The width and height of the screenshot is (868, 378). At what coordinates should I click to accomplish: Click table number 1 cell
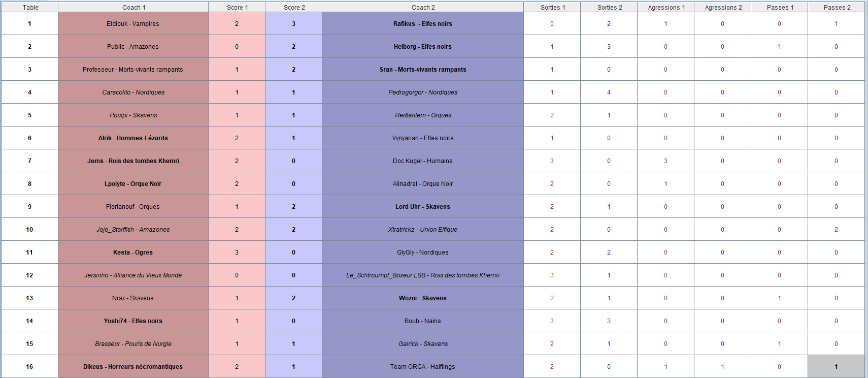click(x=29, y=24)
